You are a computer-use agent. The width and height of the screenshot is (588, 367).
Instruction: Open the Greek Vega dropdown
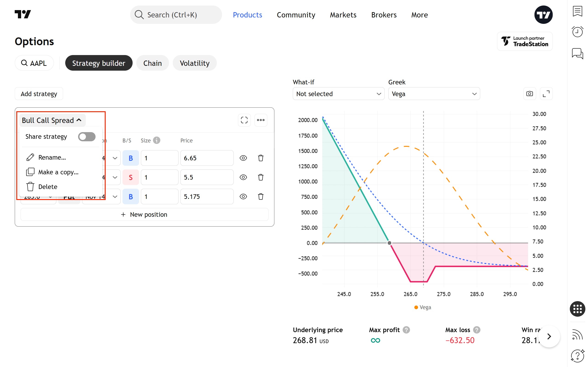tap(434, 94)
